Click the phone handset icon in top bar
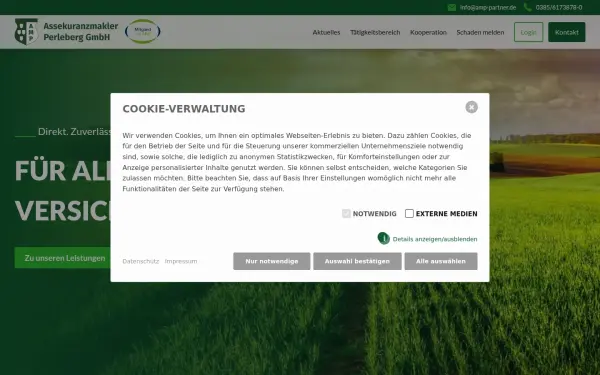Screen dimensions: 600x375 pos(528,7)
